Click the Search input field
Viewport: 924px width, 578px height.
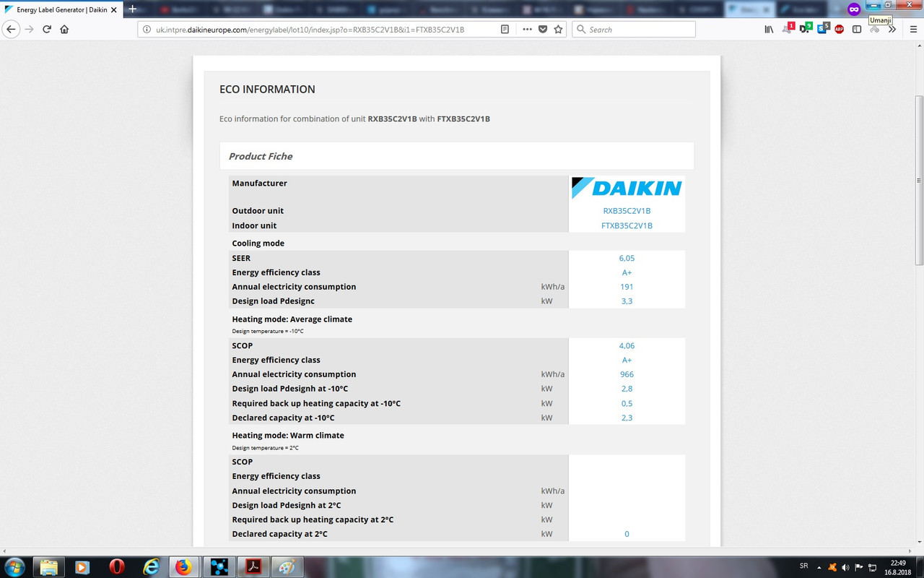click(634, 30)
